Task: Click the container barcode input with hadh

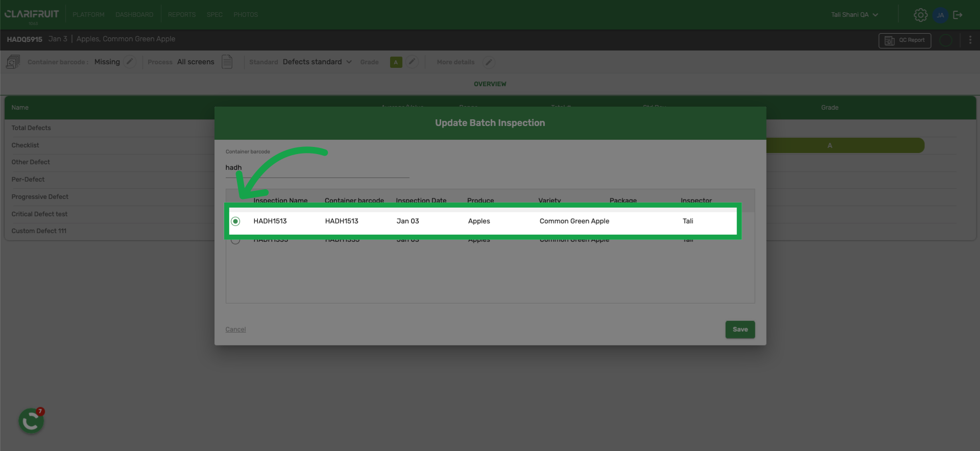Action: coord(317,168)
